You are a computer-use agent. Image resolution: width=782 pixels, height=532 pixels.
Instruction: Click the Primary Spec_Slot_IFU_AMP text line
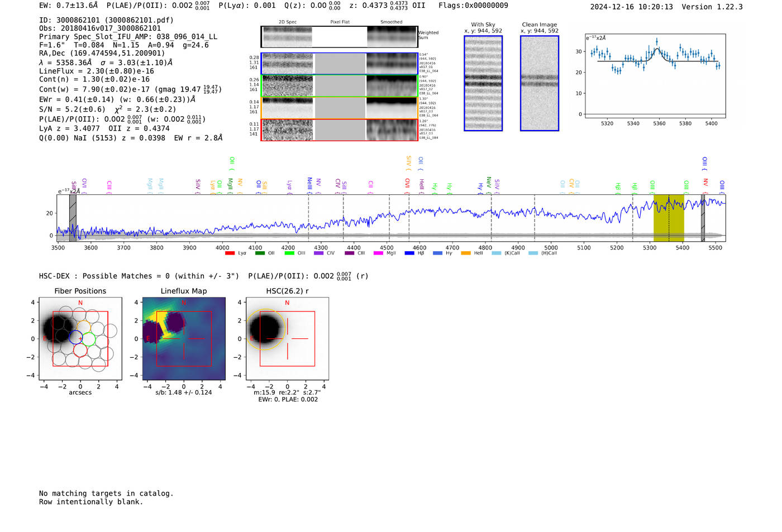(x=128, y=37)
